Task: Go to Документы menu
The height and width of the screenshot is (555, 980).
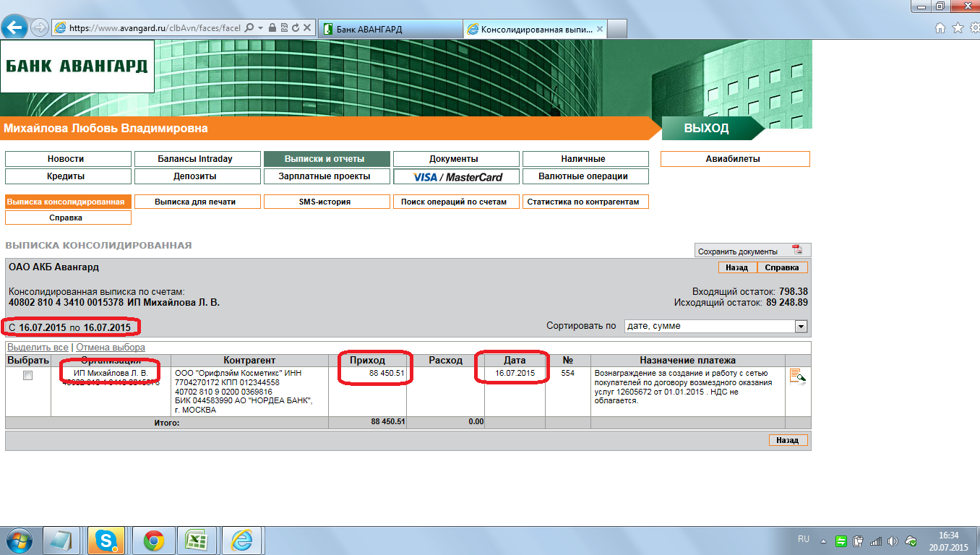Action: (x=456, y=159)
